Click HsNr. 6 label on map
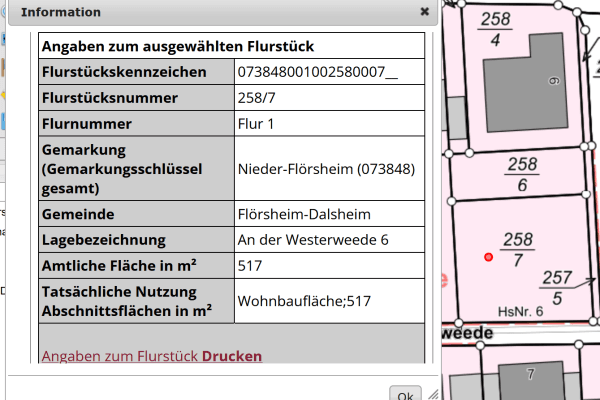Image resolution: width=600 pixels, height=400 pixels. click(520, 312)
